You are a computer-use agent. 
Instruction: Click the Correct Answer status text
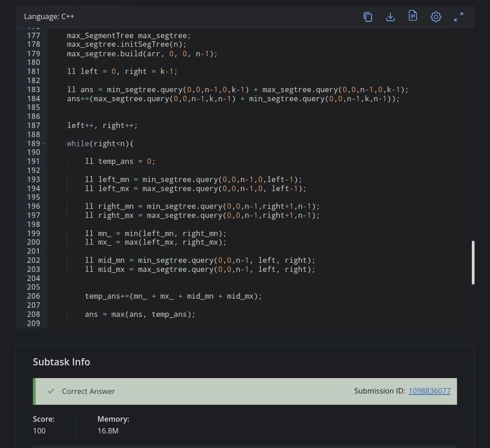pos(88,391)
